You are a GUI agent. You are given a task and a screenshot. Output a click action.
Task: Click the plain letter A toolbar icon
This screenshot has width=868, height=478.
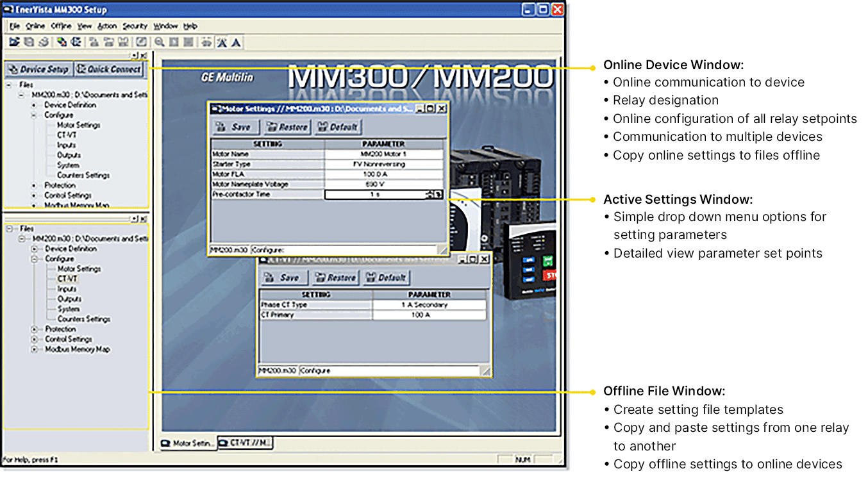point(237,43)
